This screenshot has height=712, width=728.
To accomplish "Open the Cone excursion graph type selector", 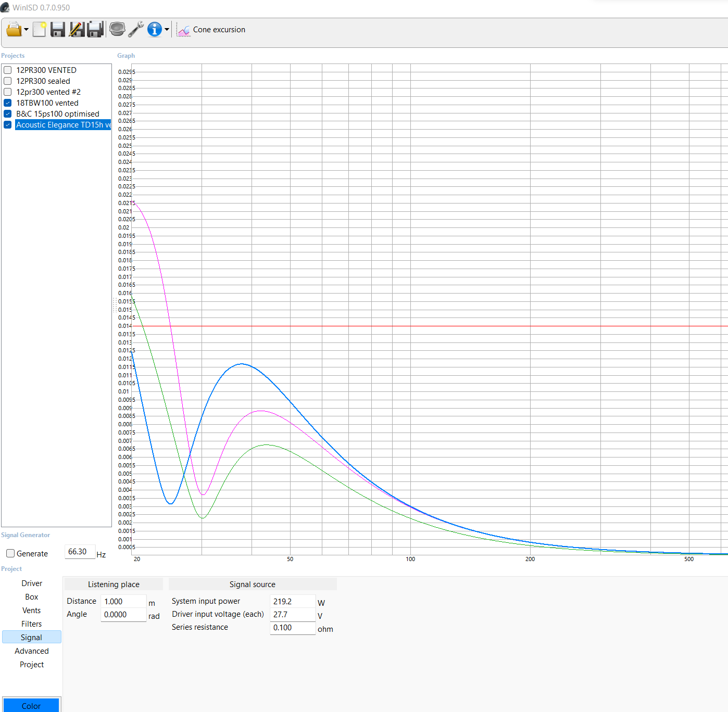I will click(211, 30).
